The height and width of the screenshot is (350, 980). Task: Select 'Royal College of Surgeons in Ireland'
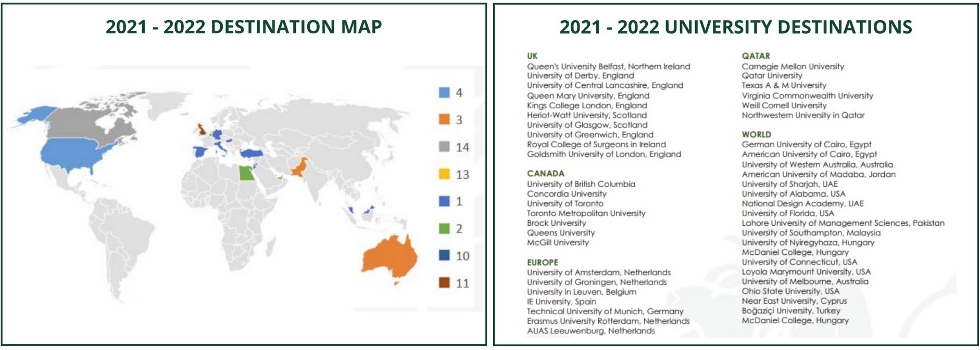[596, 145]
